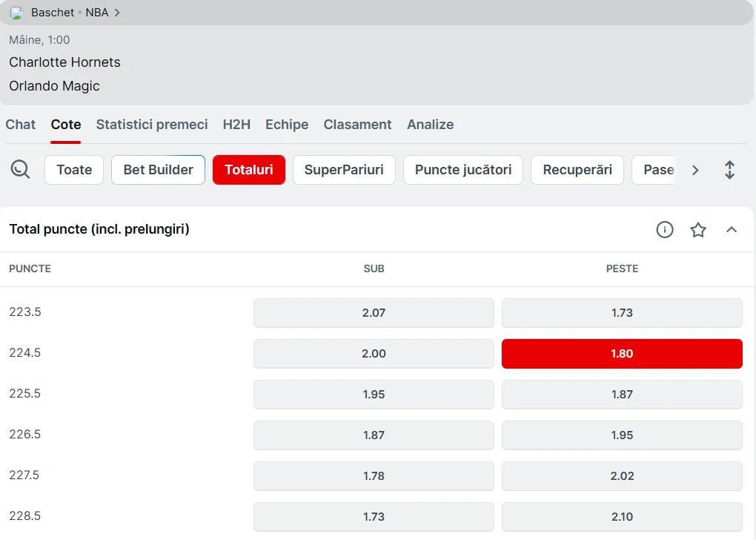This screenshot has height=540, width=756.
Task: Deselect the 1.80 Peste 224.5 odds
Action: click(x=622, y=354)
